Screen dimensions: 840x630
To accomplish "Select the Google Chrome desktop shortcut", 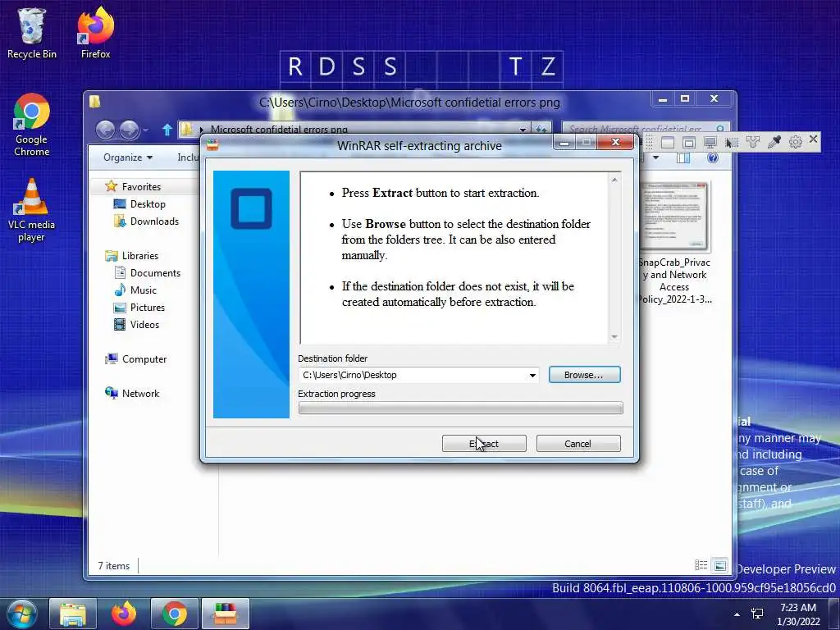I will tap(32, 125).
